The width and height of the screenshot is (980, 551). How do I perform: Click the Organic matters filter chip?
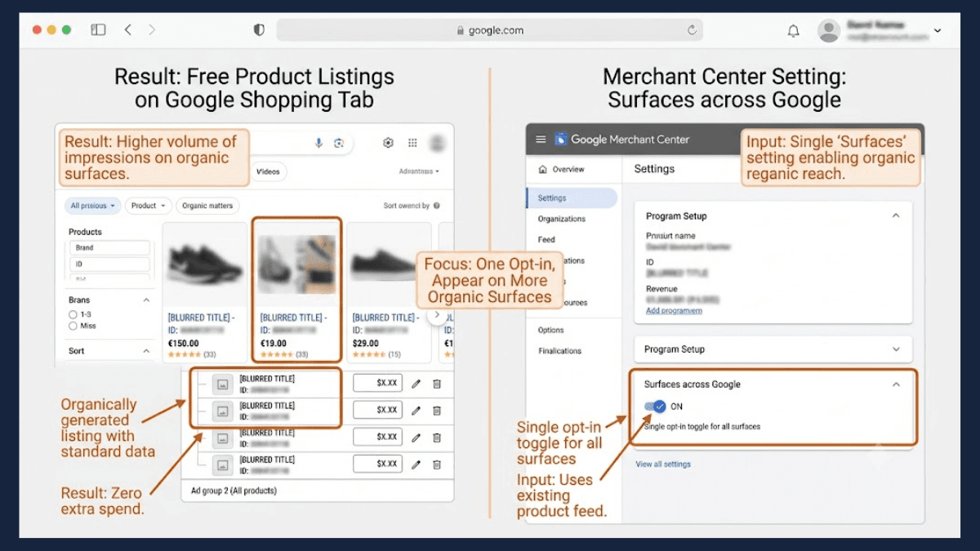pyautogui.click(x=207, y=206)
